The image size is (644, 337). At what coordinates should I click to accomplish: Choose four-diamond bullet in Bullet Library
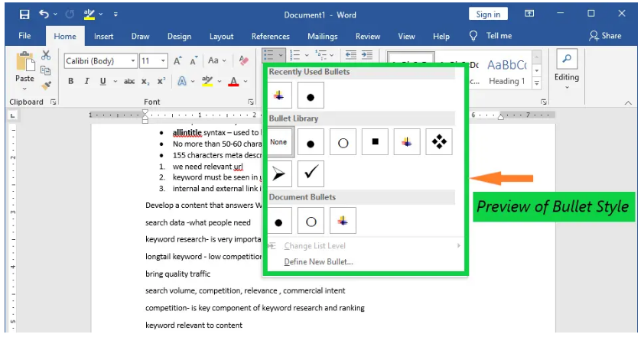click(439, 142)
